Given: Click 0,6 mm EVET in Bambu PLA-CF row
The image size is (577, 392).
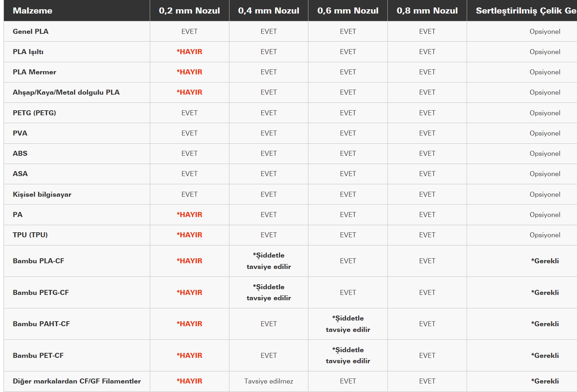Looking at the screenshot, I should click(x=348, y=261).
